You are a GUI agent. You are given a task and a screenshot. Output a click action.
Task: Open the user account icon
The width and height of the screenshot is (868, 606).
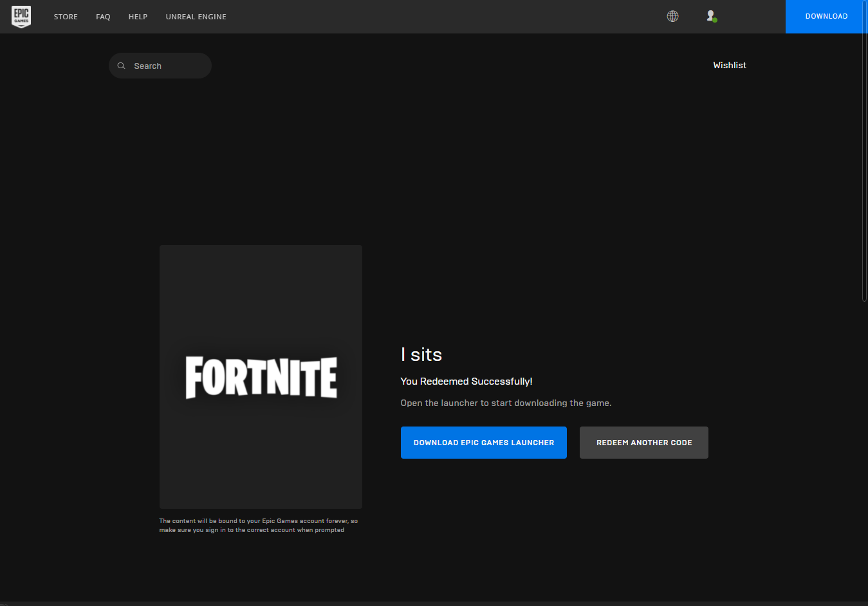[x=711, y=16]
